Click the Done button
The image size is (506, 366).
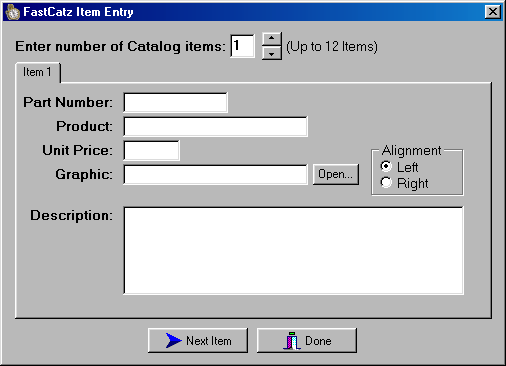click(x=307, y=340)
